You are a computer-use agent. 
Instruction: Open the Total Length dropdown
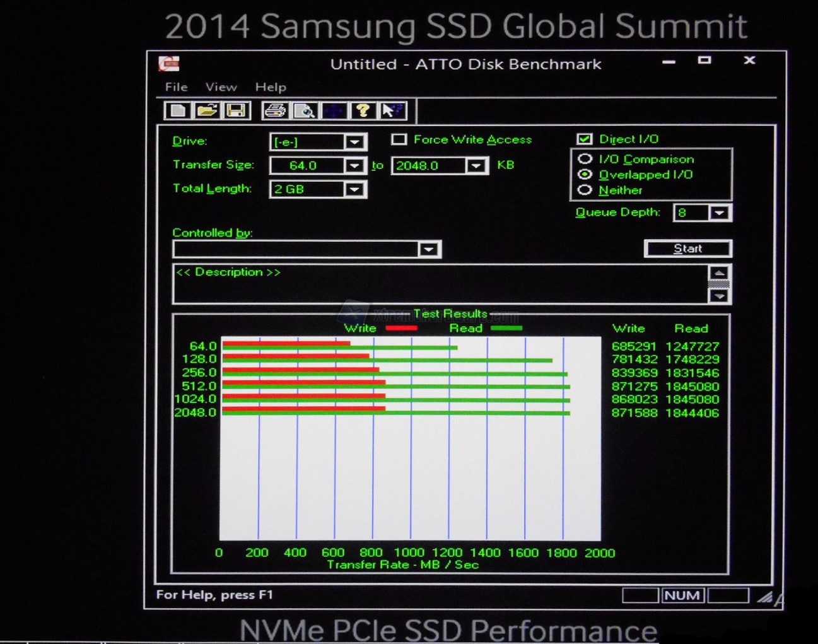pos(354,189)
